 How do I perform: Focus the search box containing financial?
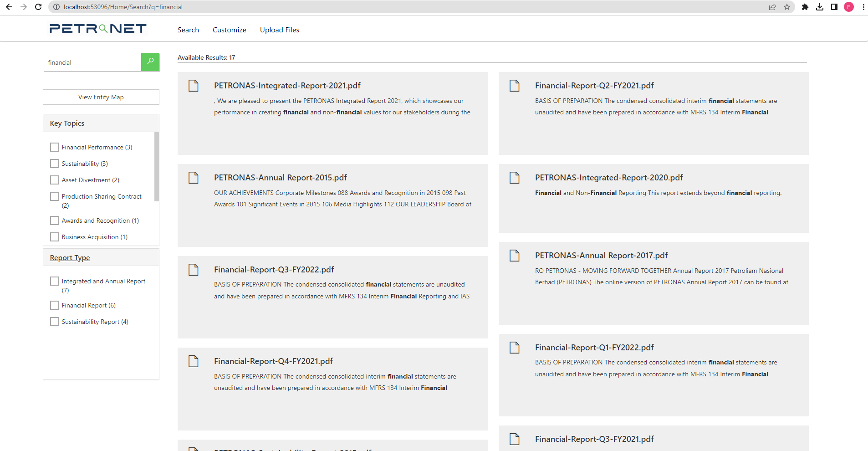point(92,62)
